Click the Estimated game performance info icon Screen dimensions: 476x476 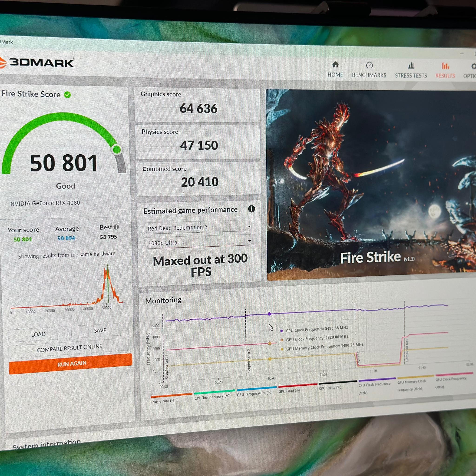point(251,209)
